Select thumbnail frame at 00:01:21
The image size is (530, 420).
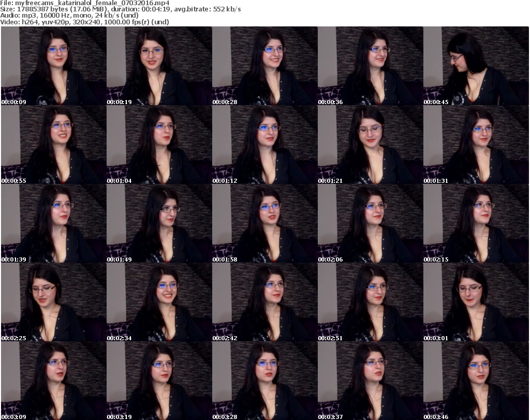click(x=371, y=144)
